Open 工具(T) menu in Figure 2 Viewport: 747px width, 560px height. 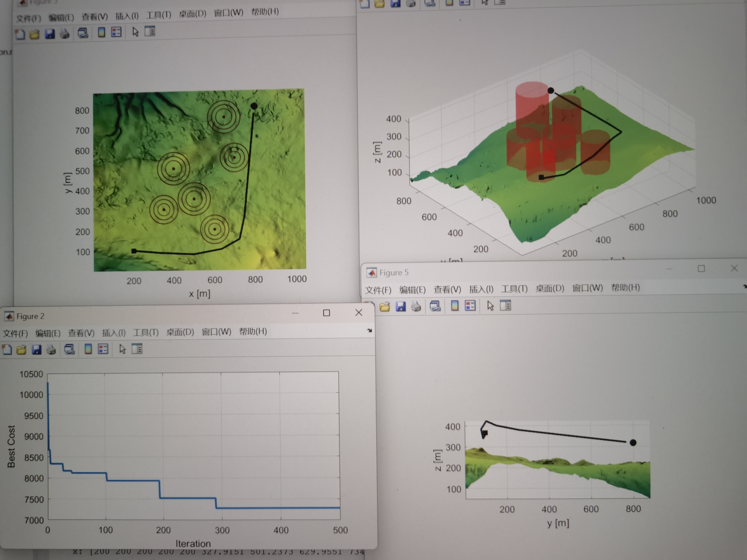(146, 333)
